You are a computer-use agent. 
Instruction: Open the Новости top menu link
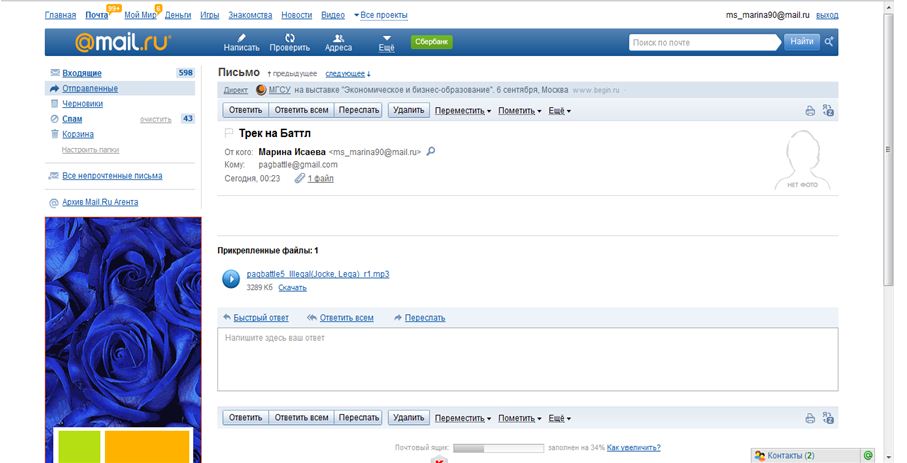tap(296, 16)
